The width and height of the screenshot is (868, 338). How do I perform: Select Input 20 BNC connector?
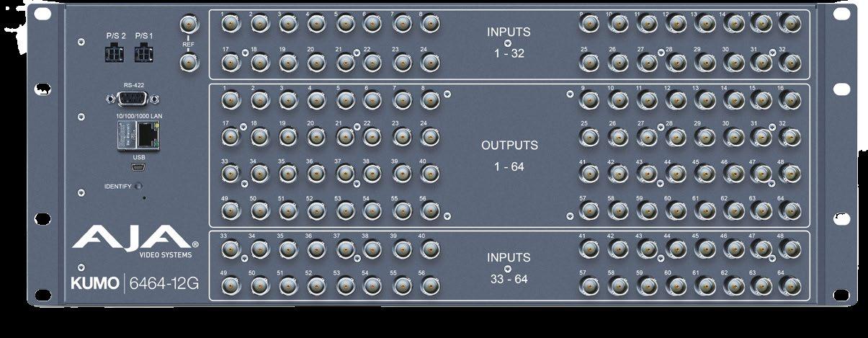tap(316, 63)
